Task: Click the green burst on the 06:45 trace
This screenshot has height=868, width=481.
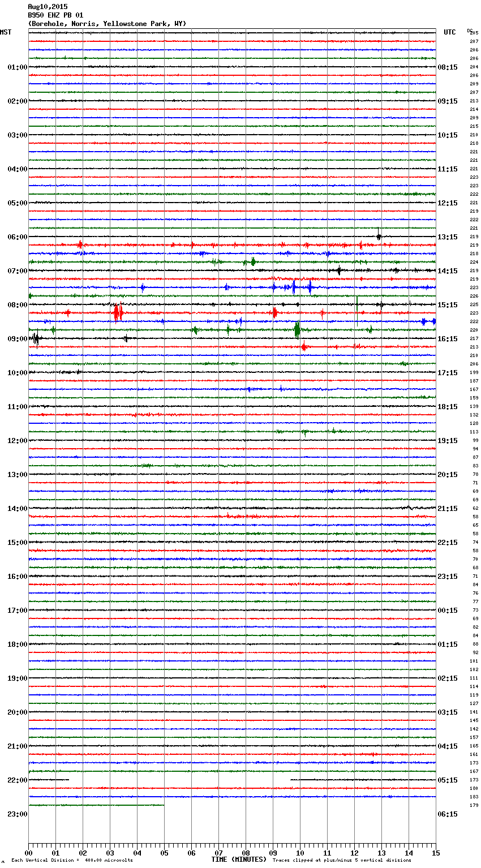Action: [x=252, y=261]
